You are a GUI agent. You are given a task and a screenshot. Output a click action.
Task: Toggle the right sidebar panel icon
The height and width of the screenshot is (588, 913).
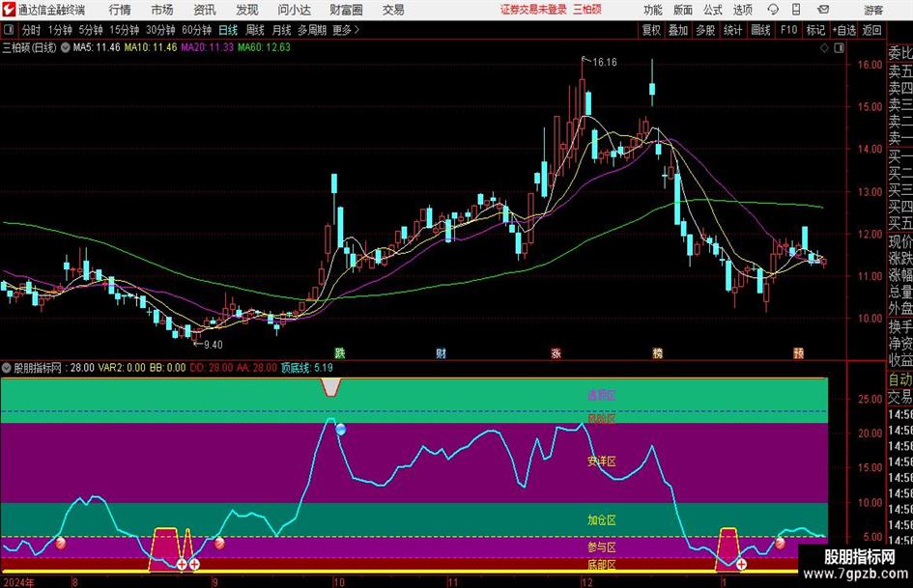pos(839,47)
